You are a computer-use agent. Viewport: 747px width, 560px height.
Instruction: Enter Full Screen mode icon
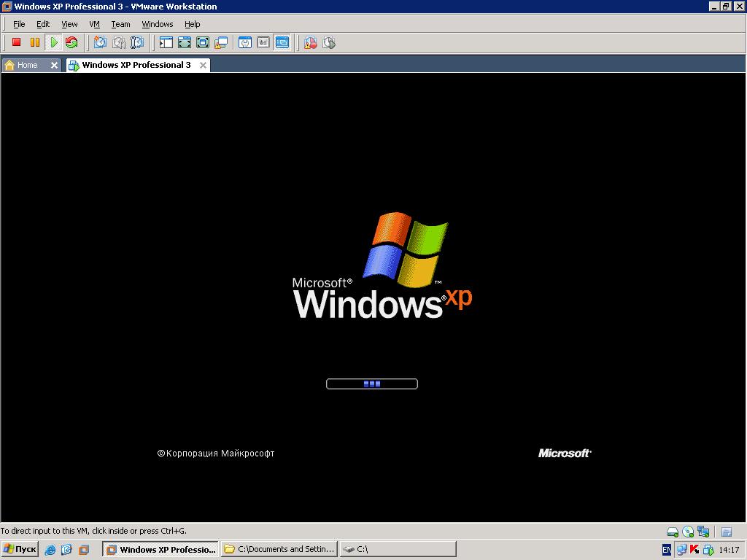(x=203, y=42)
